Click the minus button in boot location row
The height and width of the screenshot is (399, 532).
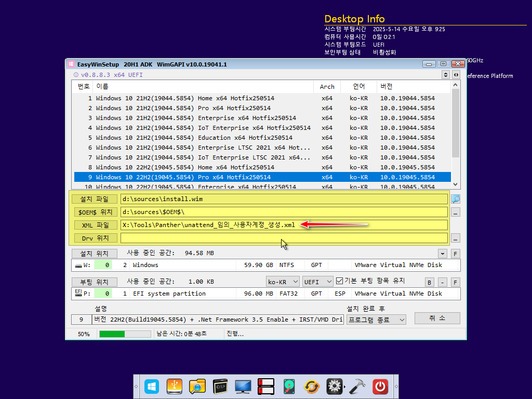[x=443, y=282]
